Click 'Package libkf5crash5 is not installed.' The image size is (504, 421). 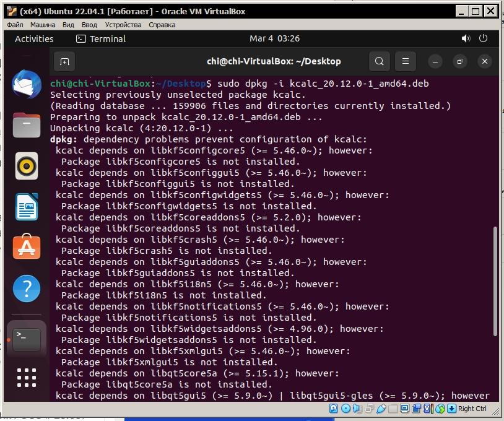click(167, 251)
